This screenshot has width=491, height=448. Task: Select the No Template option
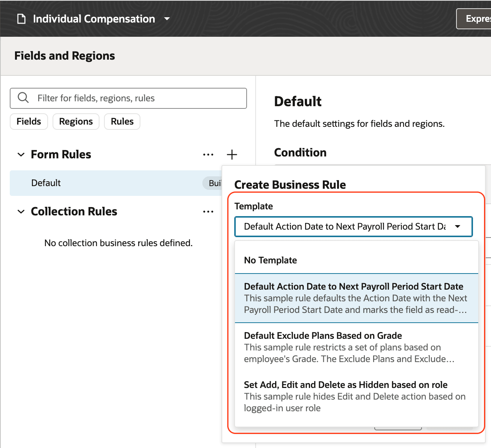[x=270, y=260]
